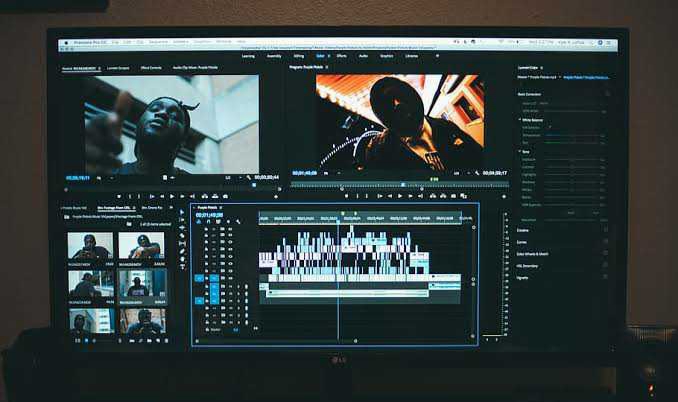This screenshot has width=678, height=402.
Task: Click the Tint slider
Action: tap(572, 142)
